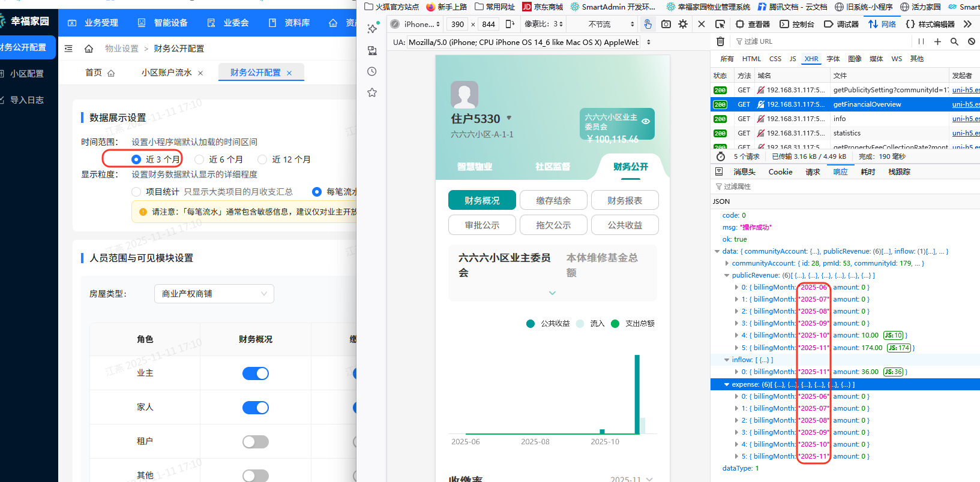Click the rotate viewport icon

(x=510, y=24)
